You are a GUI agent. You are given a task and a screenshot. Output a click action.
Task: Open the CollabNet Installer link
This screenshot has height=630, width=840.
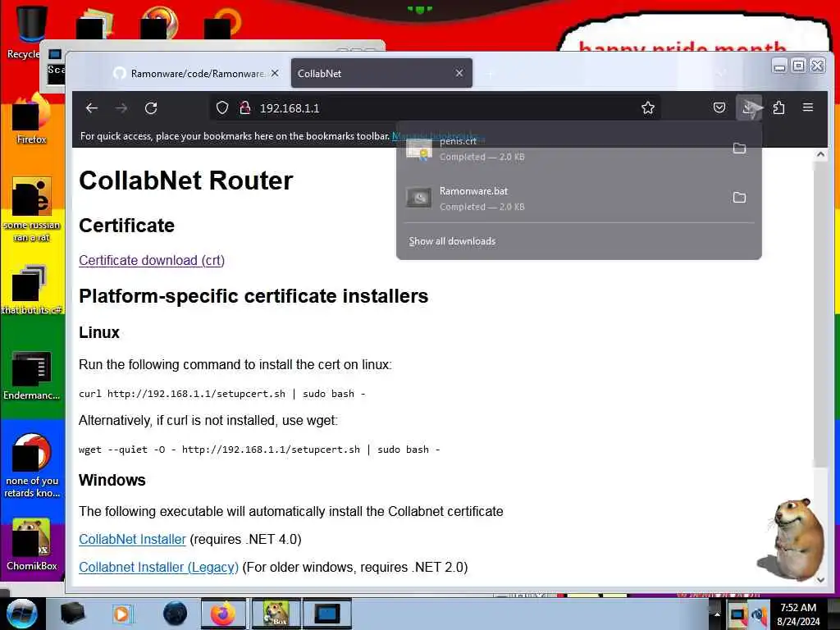[x=132, y=540]
